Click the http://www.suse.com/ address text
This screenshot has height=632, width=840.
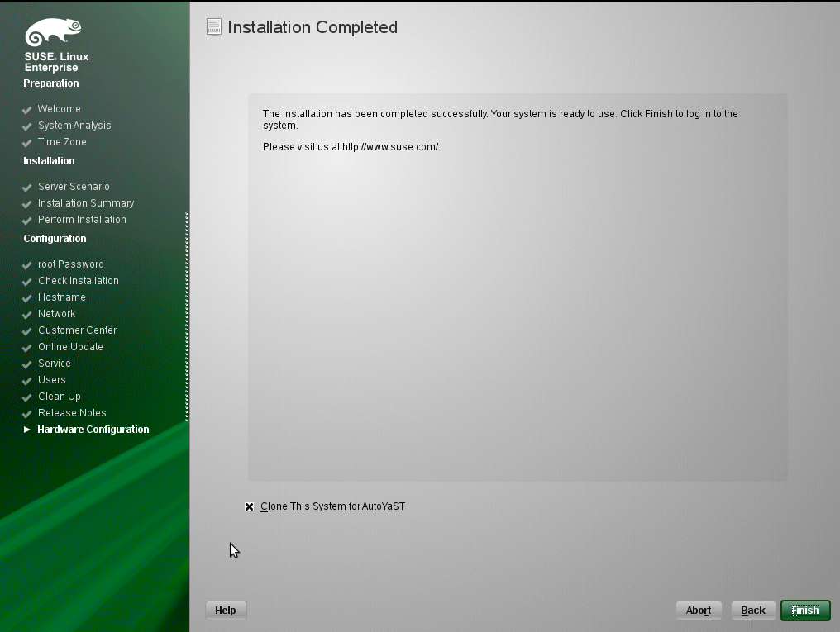click(390, 146)
